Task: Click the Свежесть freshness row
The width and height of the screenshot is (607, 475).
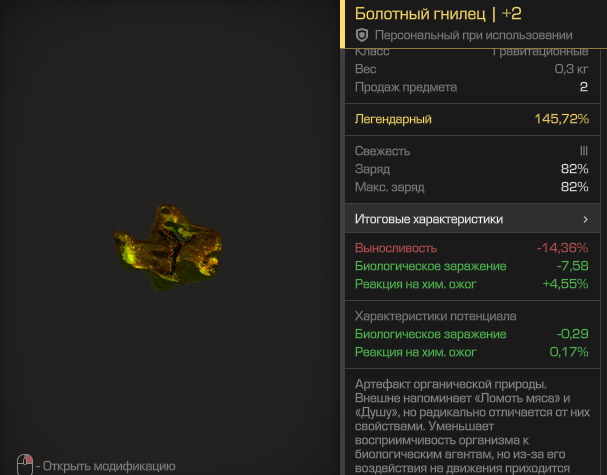Action: coord(472,151)
